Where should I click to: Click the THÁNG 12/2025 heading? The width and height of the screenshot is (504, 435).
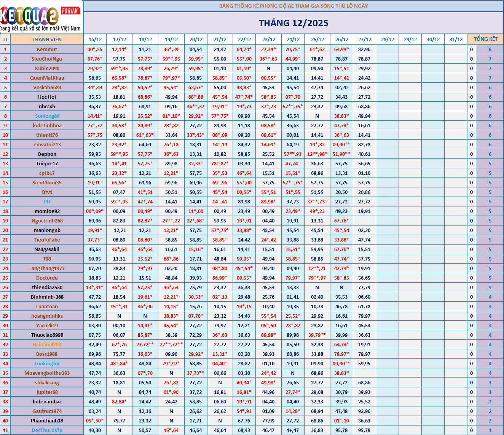click(x=293, y=23)
